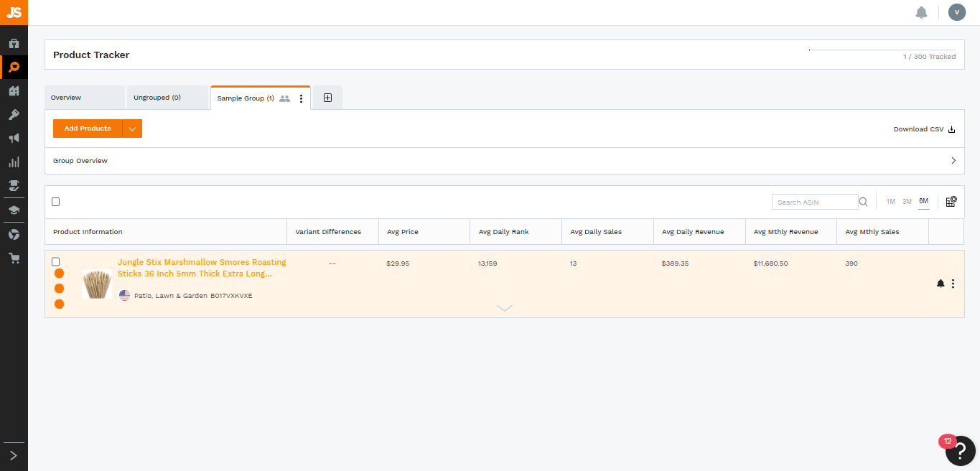Image resolution: width=980 pixels, height=471 pixels.
Task: Switch to Overview tab
Action: (85, 98)
